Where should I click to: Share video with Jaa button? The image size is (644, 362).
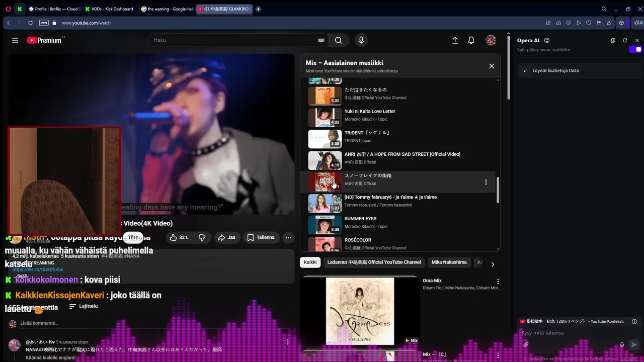pos(226,237)
